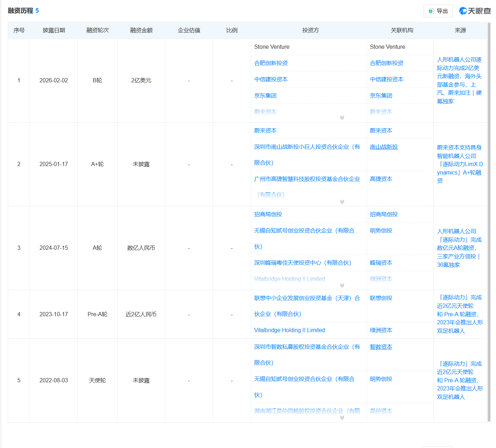Open 联想中小企业发展创业投资基金 investor link
The height and width of the screenshot is (448, 496).
(307, 306)
